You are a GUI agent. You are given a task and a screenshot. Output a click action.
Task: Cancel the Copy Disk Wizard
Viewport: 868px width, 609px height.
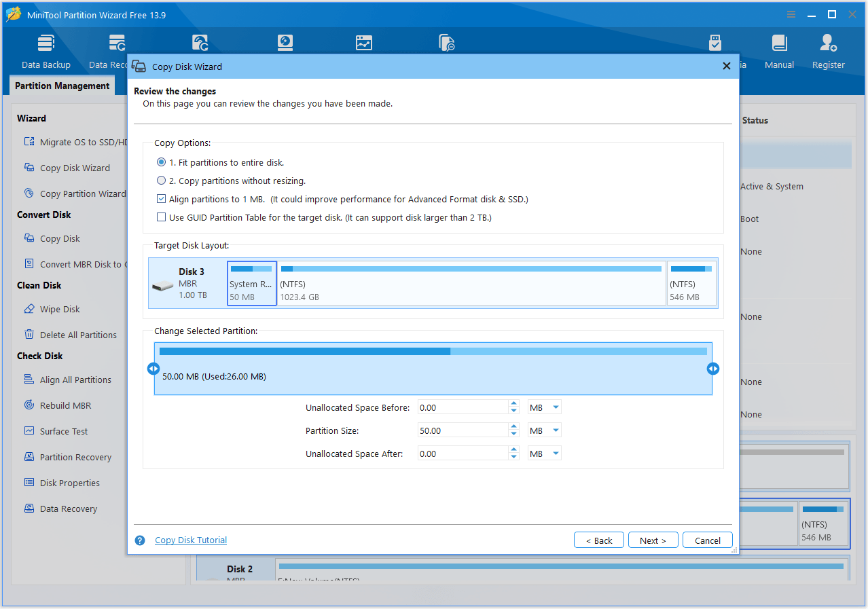coord(707,540)
